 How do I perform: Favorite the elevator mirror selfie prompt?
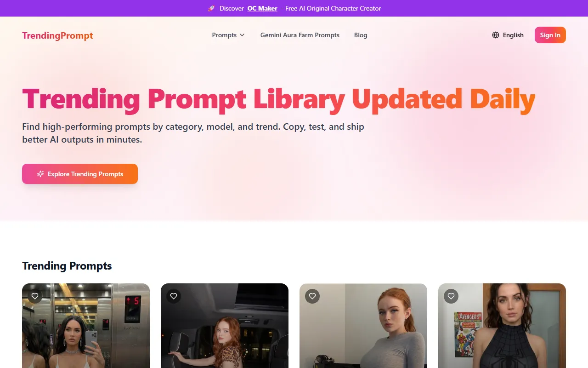[35, 296]
